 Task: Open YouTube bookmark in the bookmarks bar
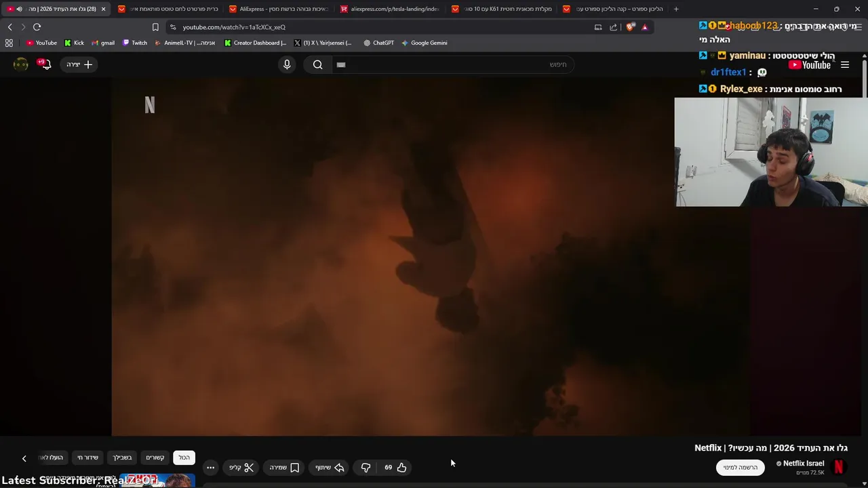tap(41, 43)
